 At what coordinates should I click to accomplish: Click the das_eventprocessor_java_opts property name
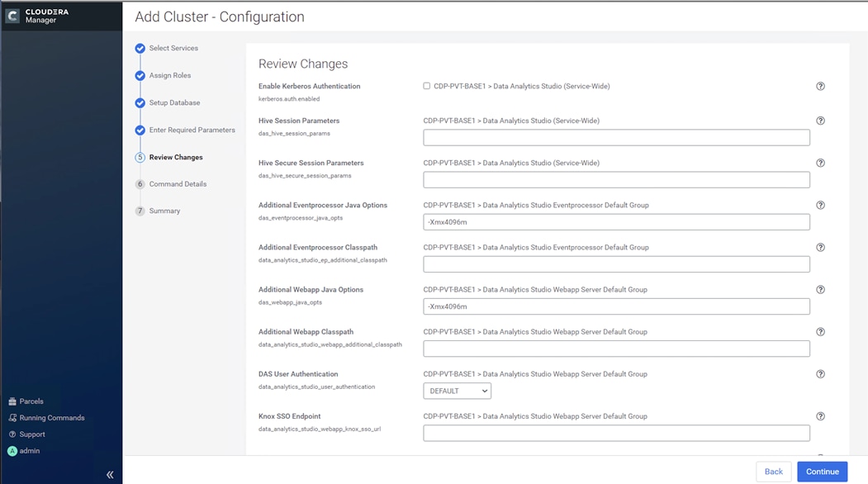[x=301, y=218]
